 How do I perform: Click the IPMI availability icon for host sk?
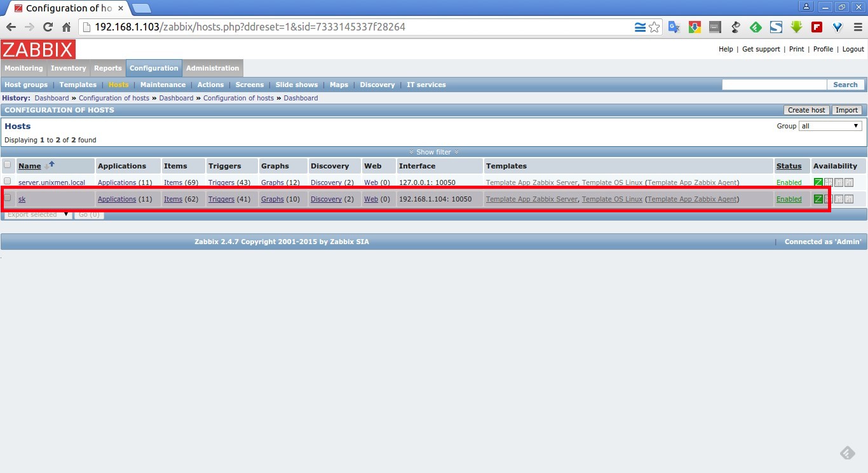848,199
